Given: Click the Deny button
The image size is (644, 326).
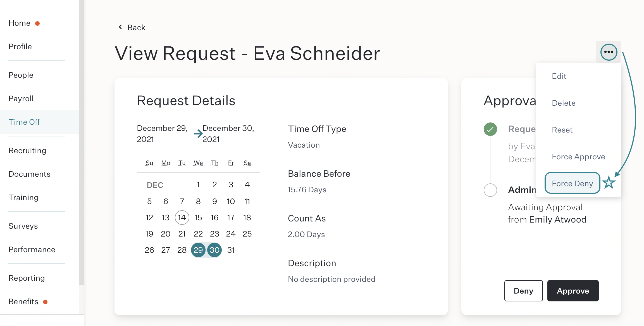Looking at the screenshot, I should (523, 291).
